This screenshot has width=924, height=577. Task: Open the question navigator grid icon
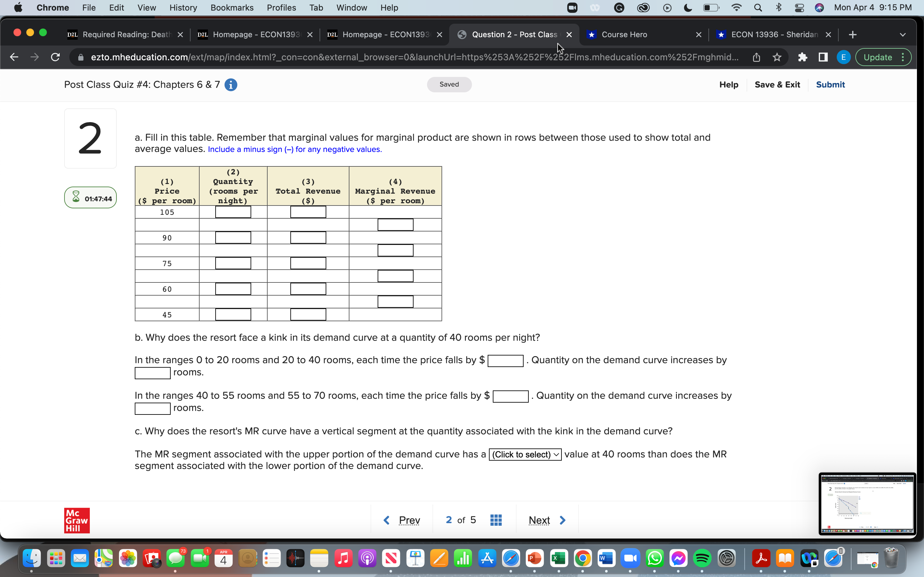click(495, 520)
